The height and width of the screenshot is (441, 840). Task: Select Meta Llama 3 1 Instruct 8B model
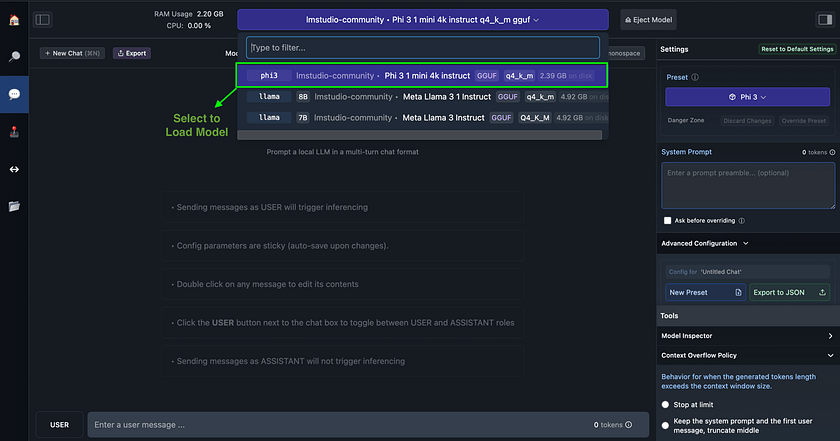[x=423, y=97]
